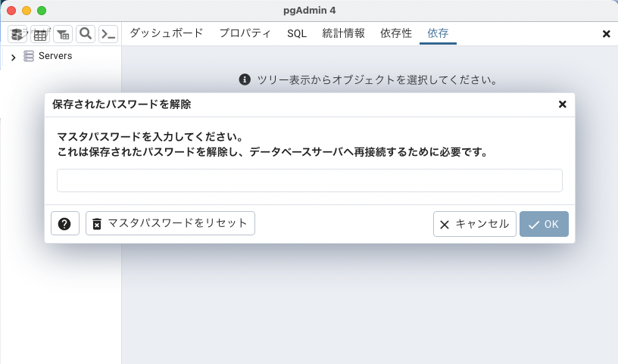618x364 pixels.
Task: Launch the PSQL terminal tool icon
Action: pos(109,34)
